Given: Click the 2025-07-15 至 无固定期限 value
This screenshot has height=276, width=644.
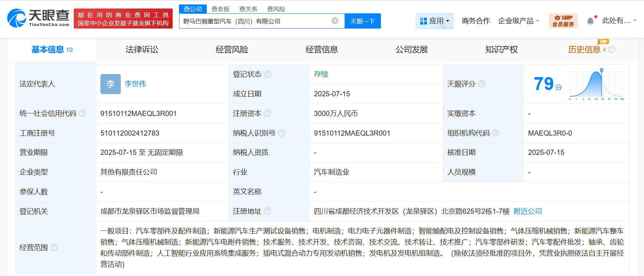Looking at the screenshot, I should (142, 152).
